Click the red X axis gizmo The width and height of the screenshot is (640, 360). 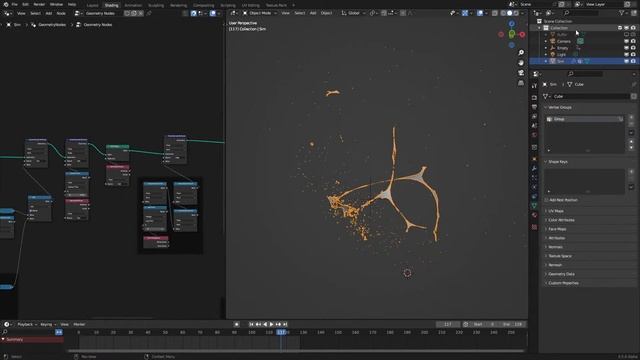(522, 35)
